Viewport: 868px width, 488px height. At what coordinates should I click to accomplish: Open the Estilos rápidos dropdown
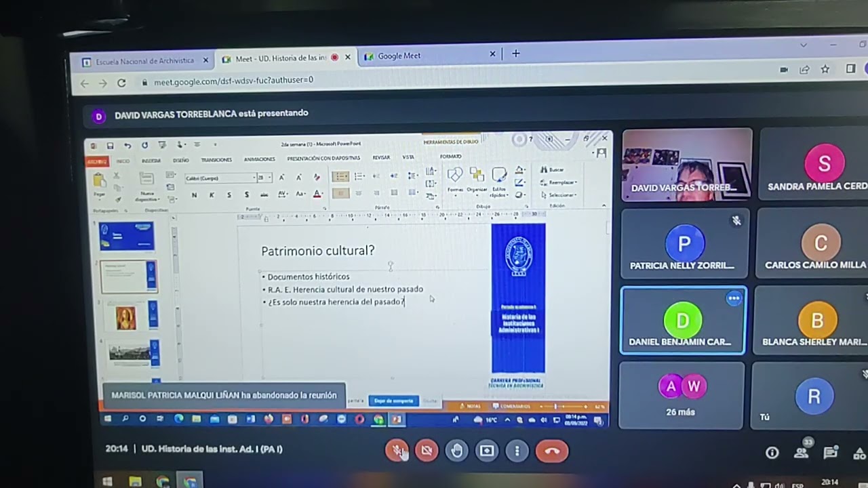pyautogui.click(x=499, y=182)
